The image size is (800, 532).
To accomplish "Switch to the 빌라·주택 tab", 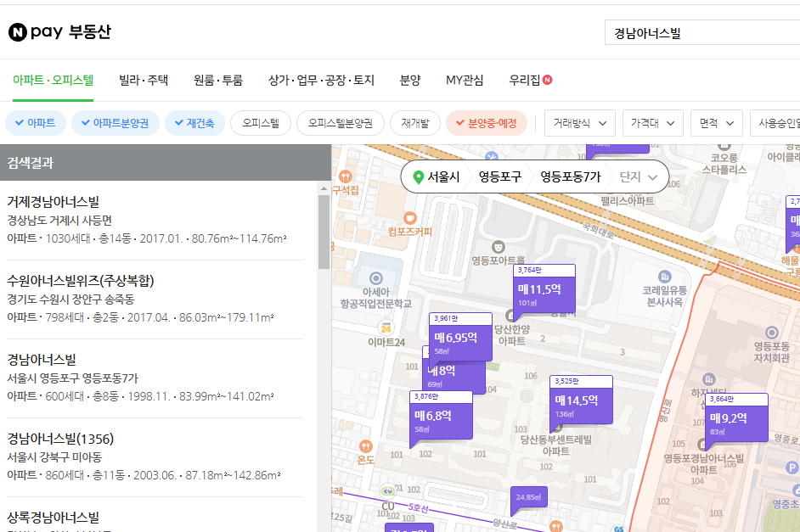I will pos(138,80).
